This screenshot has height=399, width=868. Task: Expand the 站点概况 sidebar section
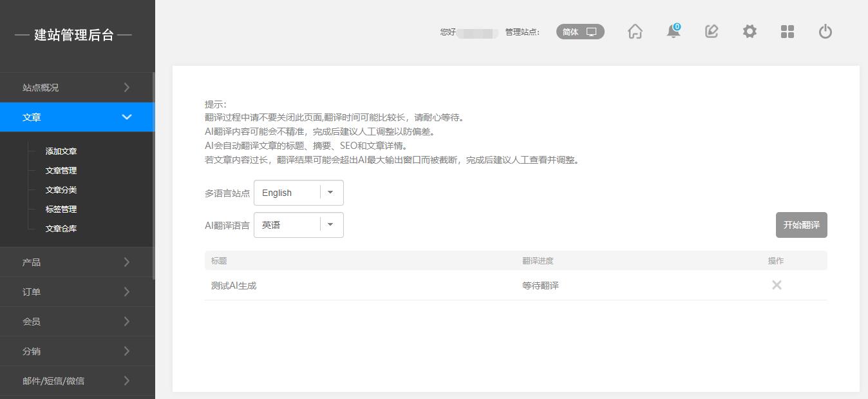tap(77, 88)
